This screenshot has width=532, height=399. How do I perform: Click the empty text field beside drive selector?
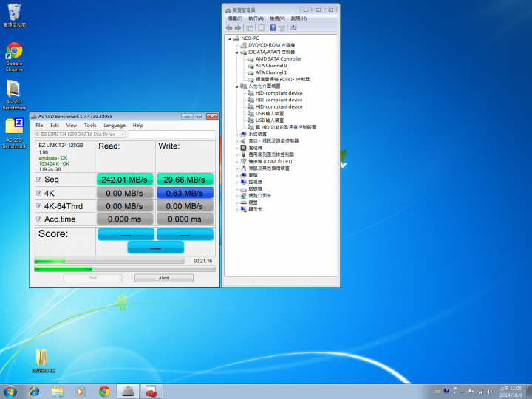click(171, 134)
